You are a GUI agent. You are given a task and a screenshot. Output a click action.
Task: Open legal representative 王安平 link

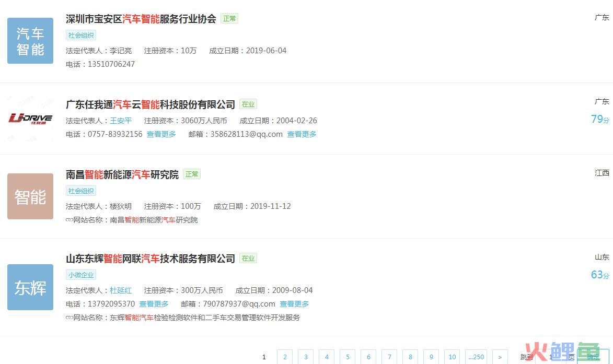pyautogui.click(x=121, y=121)
